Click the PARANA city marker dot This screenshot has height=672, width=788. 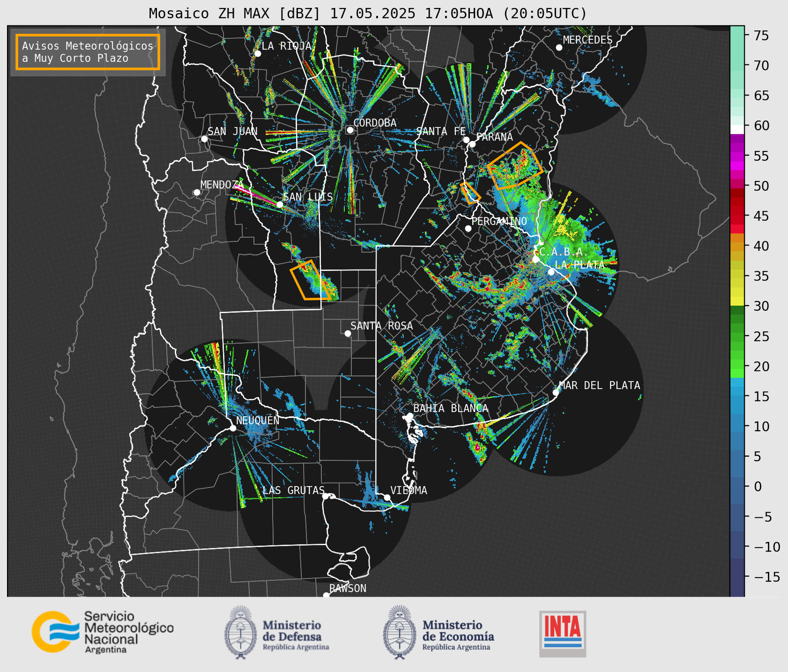(472, 144)
